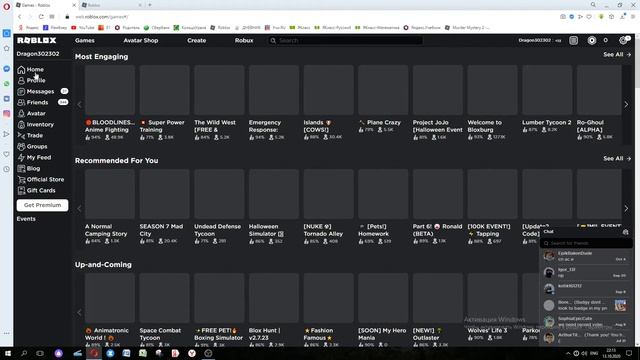Slide Most Engaging carousel to the right
This screenshot has height=360, width=640.
pyautogui.click(x=626, y=104)
